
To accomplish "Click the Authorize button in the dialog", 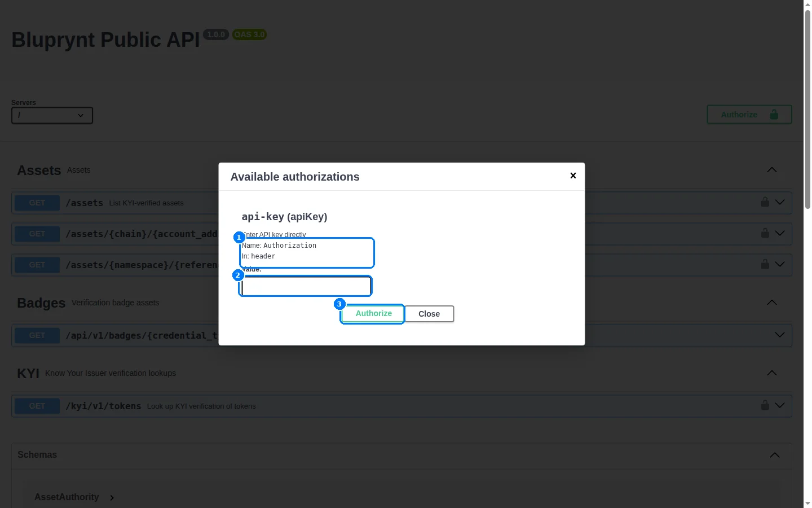I will (x=373, y=314).
